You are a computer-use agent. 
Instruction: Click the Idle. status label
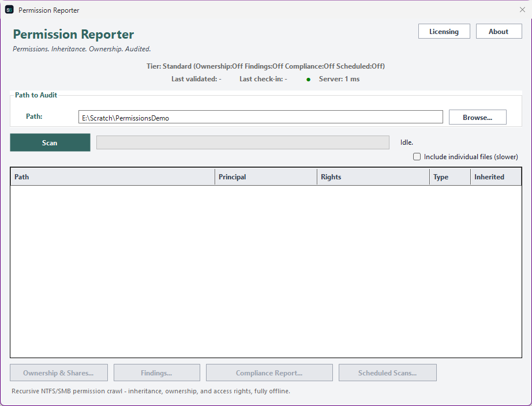pyautogui.click(x=406, y=142)
